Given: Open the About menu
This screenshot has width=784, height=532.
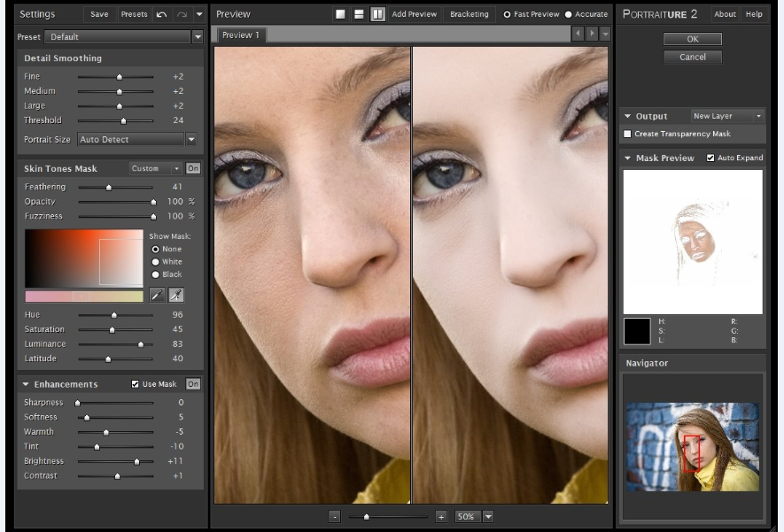Looking at the screenshot, I should coord(725,14).
